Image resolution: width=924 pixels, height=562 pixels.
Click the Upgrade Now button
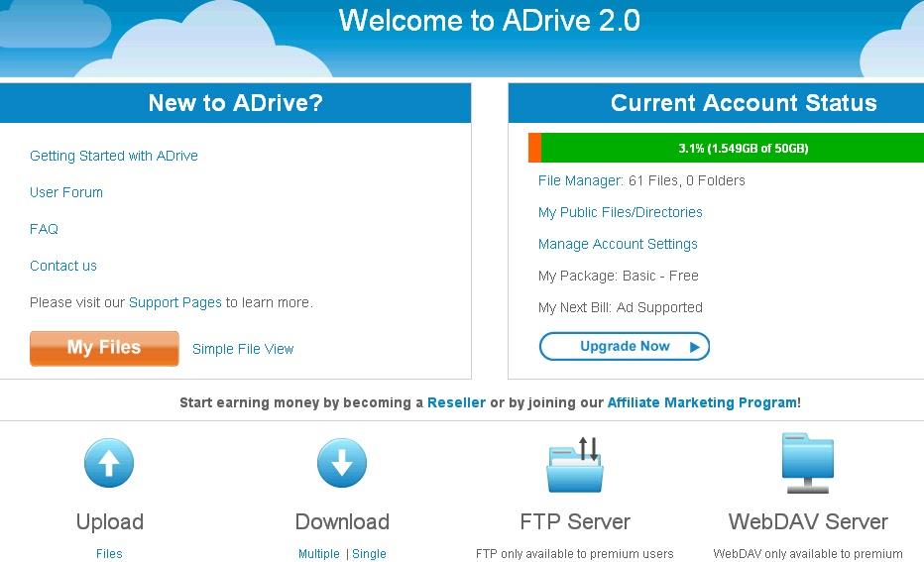pos(624,346)
